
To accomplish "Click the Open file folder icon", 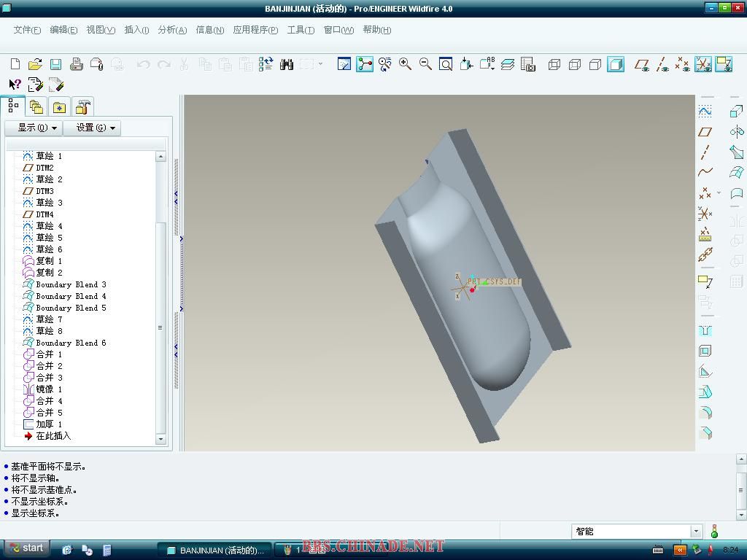I will coord(35,65).
